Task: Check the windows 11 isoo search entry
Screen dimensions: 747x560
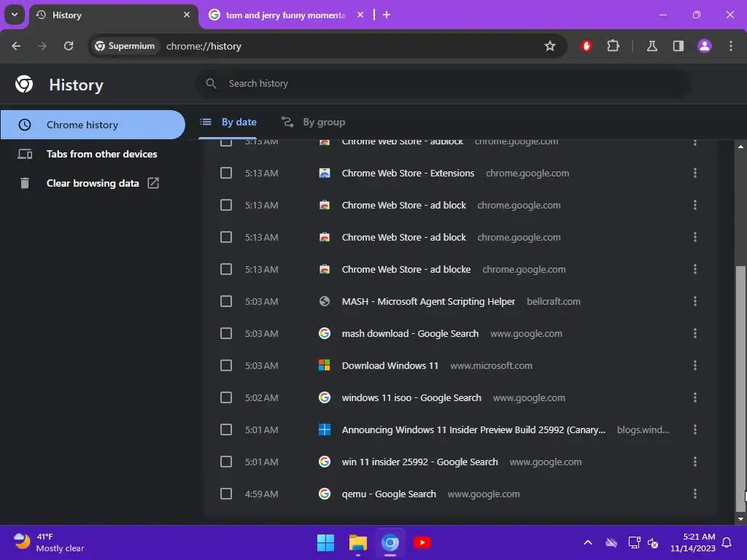Action: (x=226, y=397)
